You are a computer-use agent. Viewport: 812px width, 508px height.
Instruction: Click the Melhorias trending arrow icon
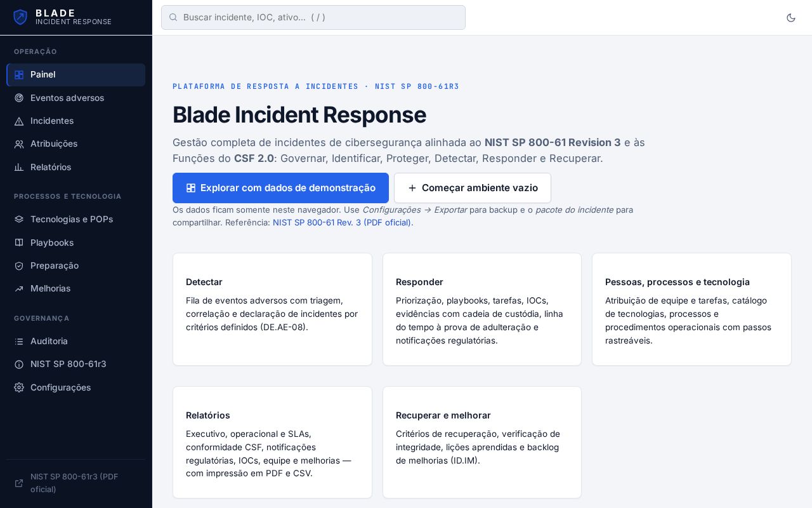(x=19, y=288)
